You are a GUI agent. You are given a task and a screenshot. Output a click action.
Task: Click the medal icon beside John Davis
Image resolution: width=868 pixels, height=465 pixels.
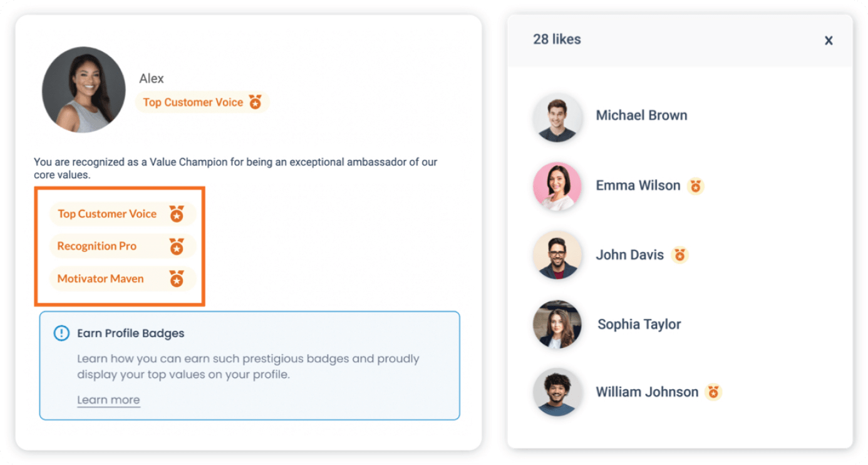pyautogui.click(x=679, y=255)
